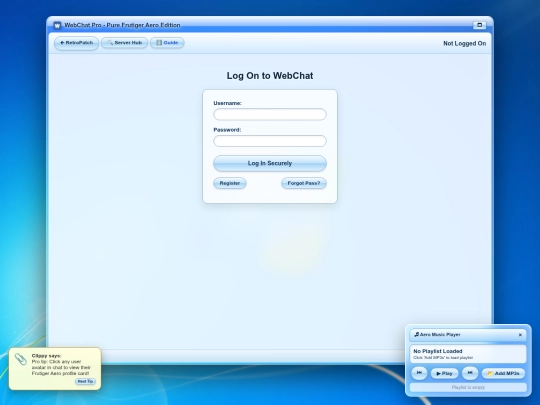Click the Not Logged On status text
The image size is (540, 405).
pyautogui.click(x=464, y=43)
